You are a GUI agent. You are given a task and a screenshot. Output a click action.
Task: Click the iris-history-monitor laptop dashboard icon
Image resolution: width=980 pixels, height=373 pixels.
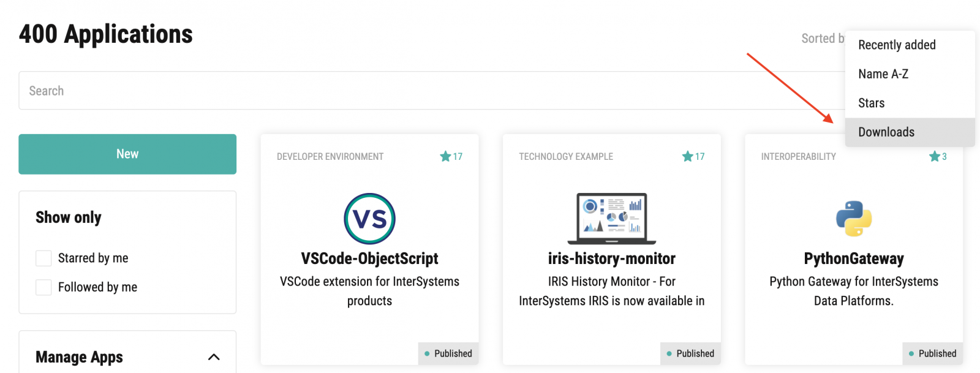pos(611,219)
